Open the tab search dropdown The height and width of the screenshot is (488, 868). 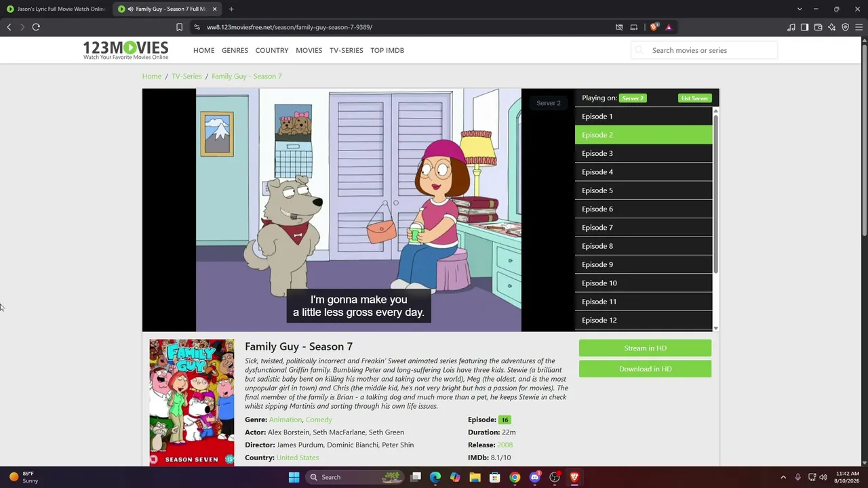click(x=800, y=9)
